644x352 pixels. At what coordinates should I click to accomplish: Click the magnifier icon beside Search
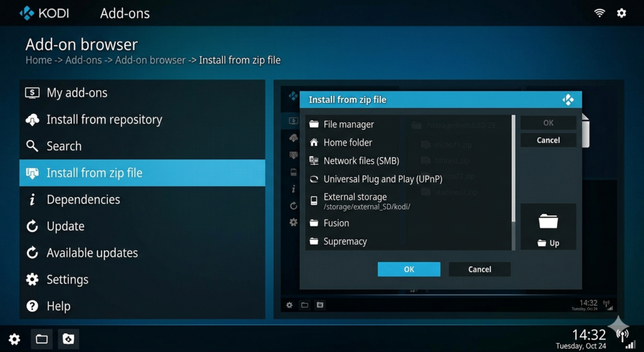[32, 146]
